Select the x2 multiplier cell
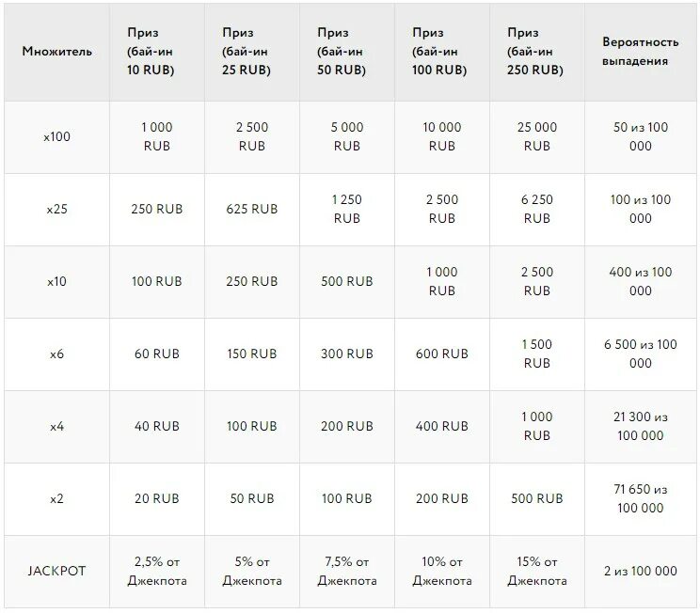Viewport: 700px width, 613px height. (56, 498)
